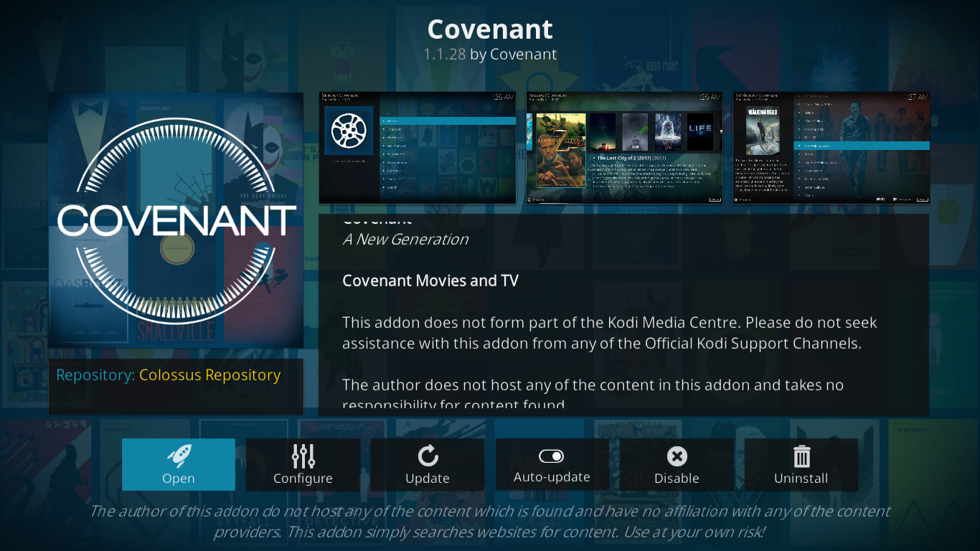Viewport: 980px width, 551px height.
Task: View the first screenshot of the Covenant menu
Action: point(417,147)
